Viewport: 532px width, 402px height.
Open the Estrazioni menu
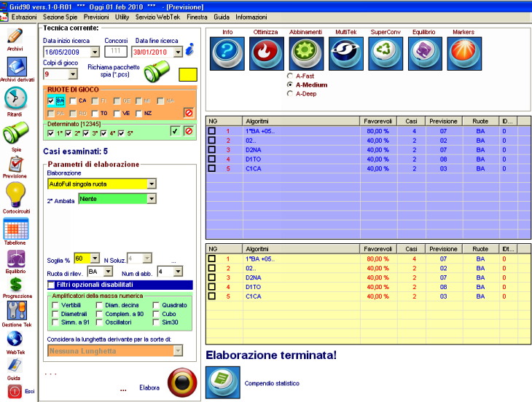tap(24, 17)
